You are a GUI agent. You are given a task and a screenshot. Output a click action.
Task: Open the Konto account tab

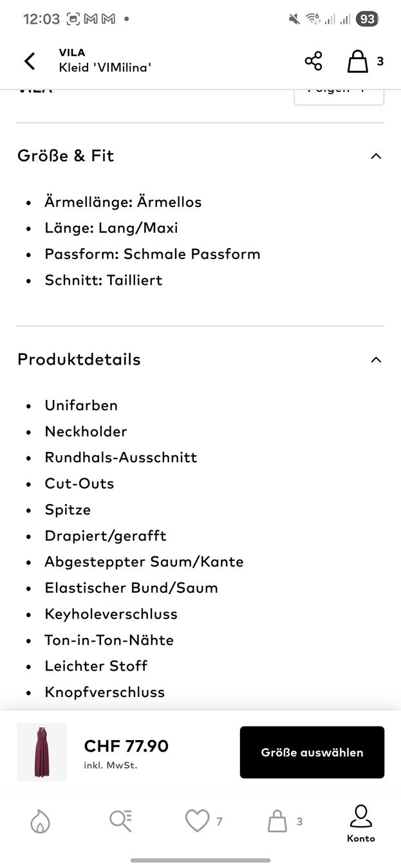click(360, 823)
